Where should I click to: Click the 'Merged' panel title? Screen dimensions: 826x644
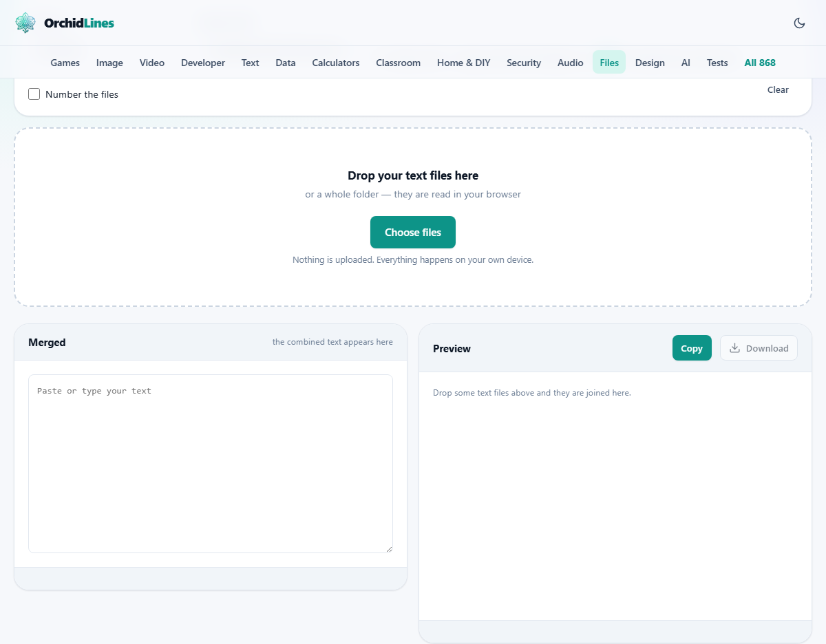pos(47,342)
